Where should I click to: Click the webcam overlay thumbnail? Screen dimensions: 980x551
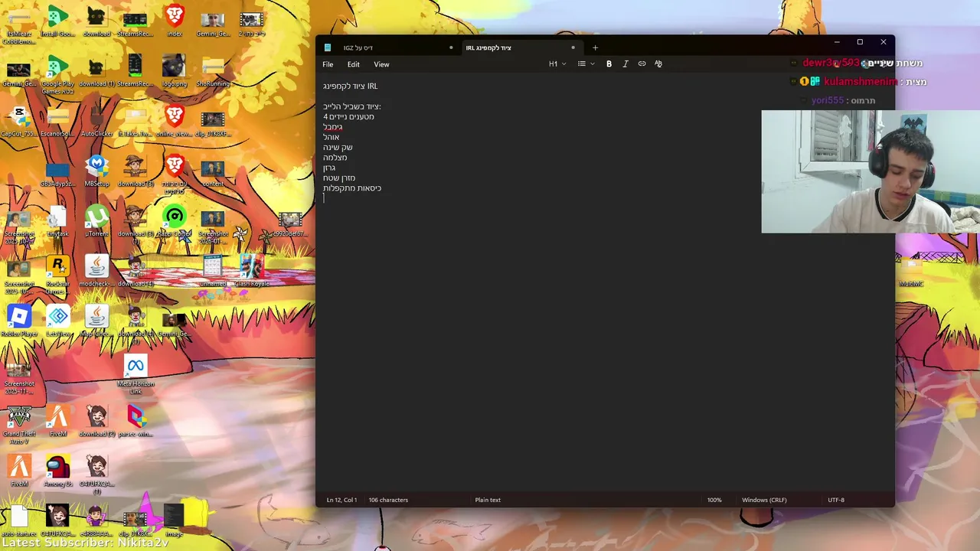tap(871, 171)
